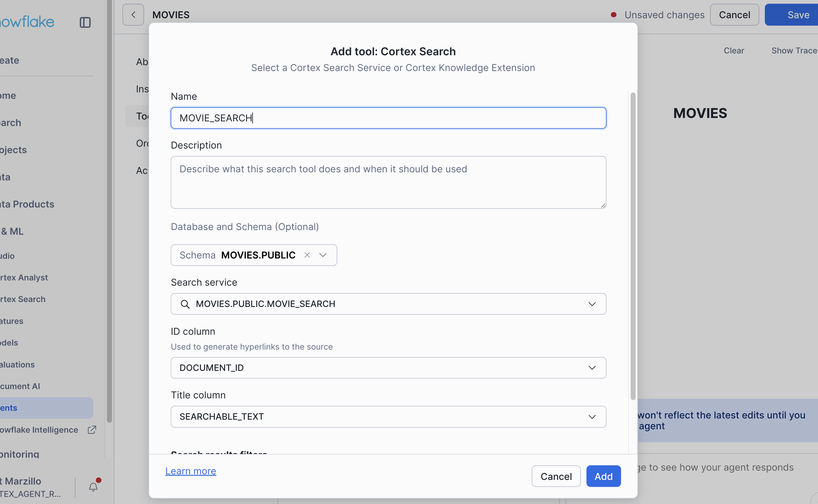Screen dimensions: 818x504
Task: Clear the MOVIES.PUBLIC schema selection
Action: pos(307,255)
